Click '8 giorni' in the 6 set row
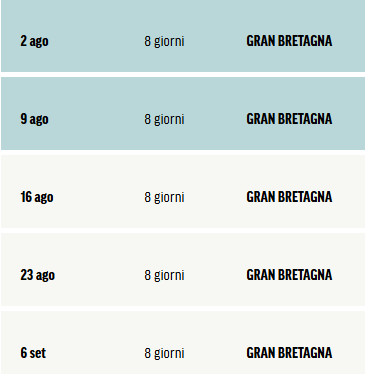The width and height of the screenshot is (365, 374). [164, 354]
